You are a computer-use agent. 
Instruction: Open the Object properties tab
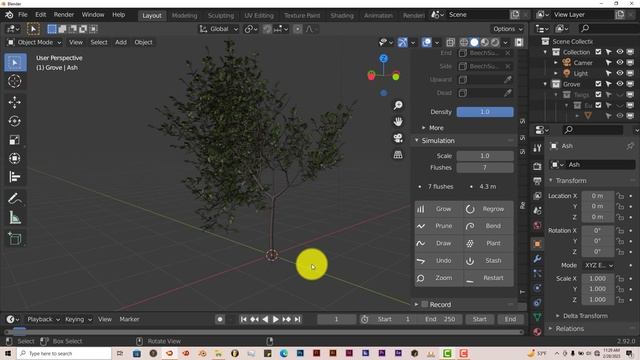point(537,244)
